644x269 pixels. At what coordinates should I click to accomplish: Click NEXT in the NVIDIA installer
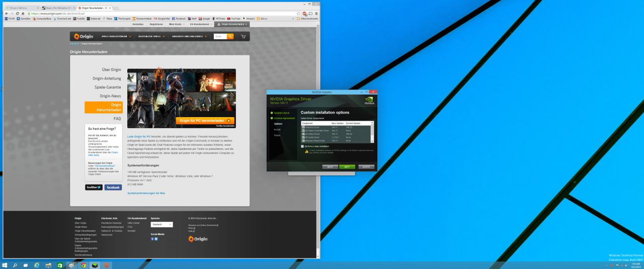[x=347, y=166]
